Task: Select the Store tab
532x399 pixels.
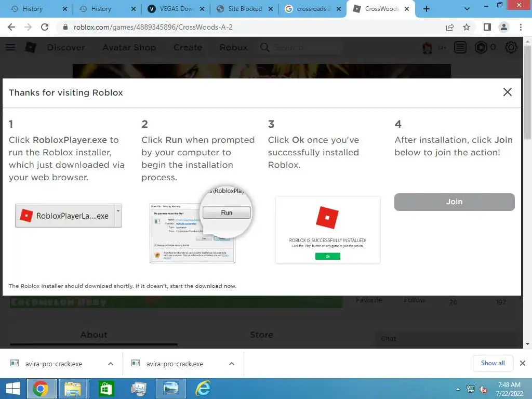Action: click(x=262, y=335)
